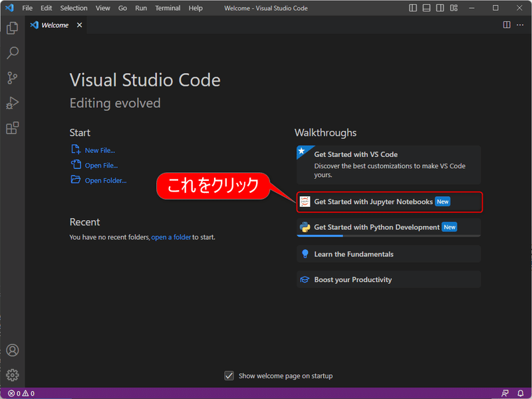The width and height of the screenshot is (532, 399).
Task: Open the Terminal menu
Action: (168, 8)
